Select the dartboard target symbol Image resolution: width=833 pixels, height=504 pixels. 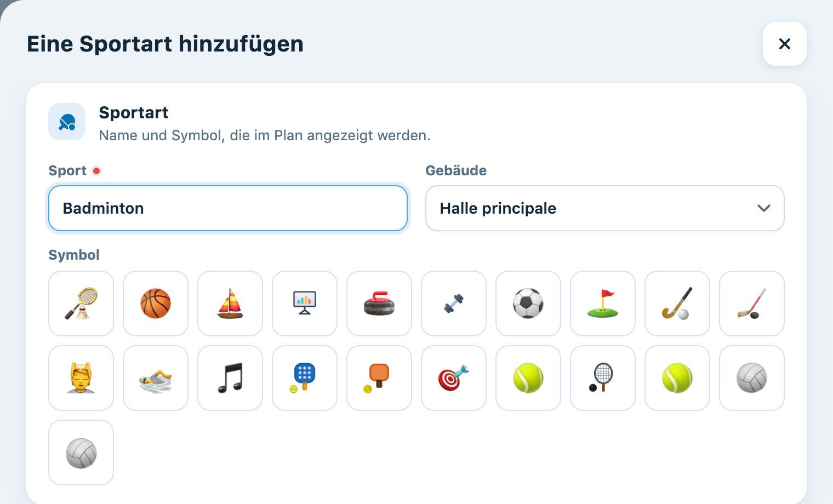click(x=454, y=378)
